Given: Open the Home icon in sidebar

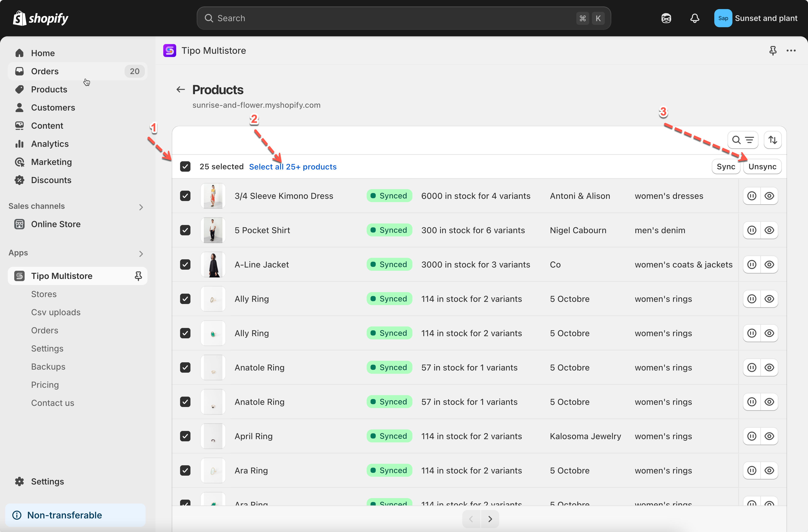Looking at the screenshot, I should pyautogui.click(x=19, y=53).
